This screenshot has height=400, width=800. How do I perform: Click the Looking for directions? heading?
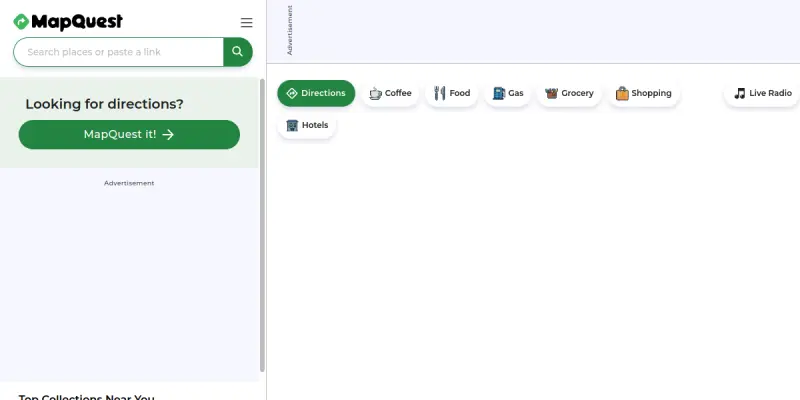[105, 104]
